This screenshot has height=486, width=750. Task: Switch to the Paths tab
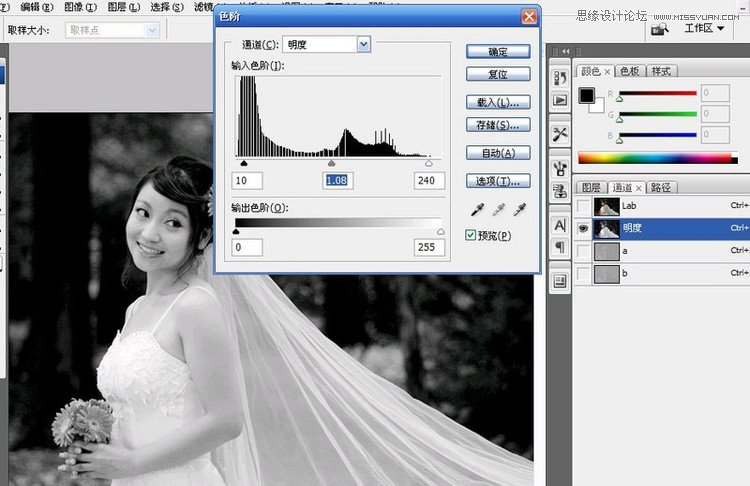[x=661, y=188]
